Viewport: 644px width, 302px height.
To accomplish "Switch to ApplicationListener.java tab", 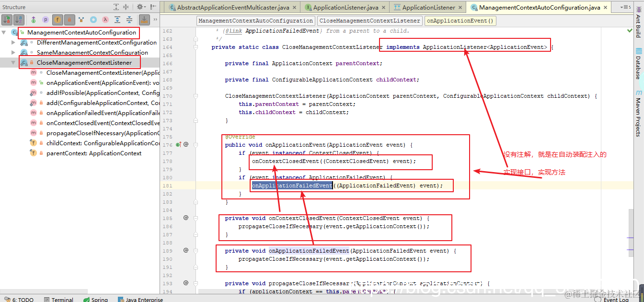I will [x=345, y=8].
